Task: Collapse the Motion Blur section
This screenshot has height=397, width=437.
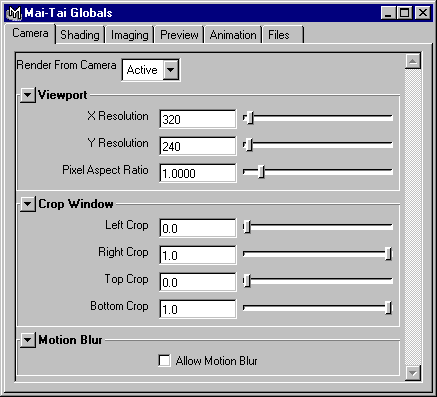Action: point(28,340)
